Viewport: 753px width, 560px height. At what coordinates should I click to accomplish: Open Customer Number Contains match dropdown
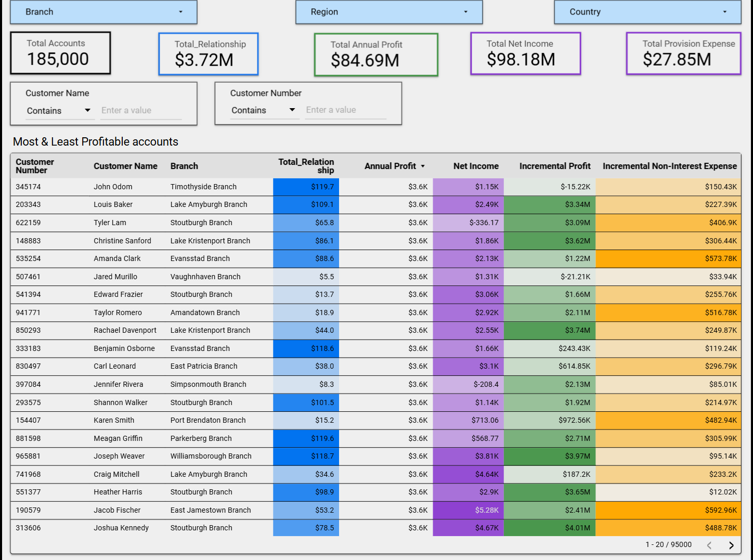[x=264, y=110]
